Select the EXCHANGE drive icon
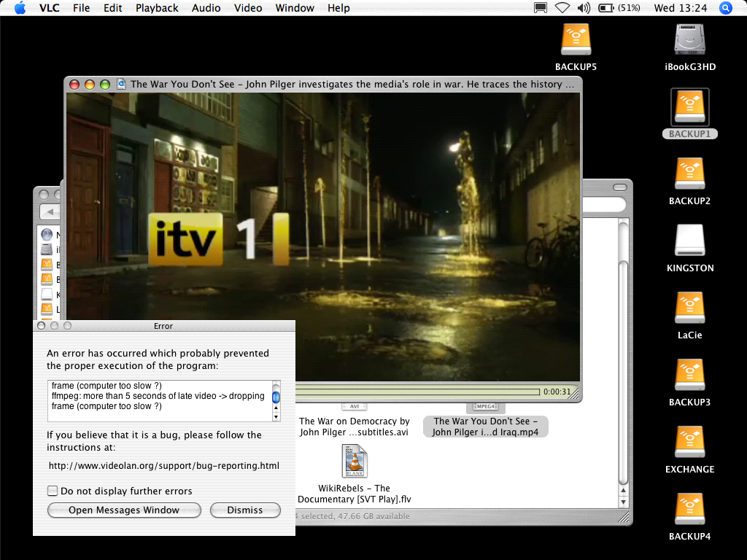 (x=689, y=443)
